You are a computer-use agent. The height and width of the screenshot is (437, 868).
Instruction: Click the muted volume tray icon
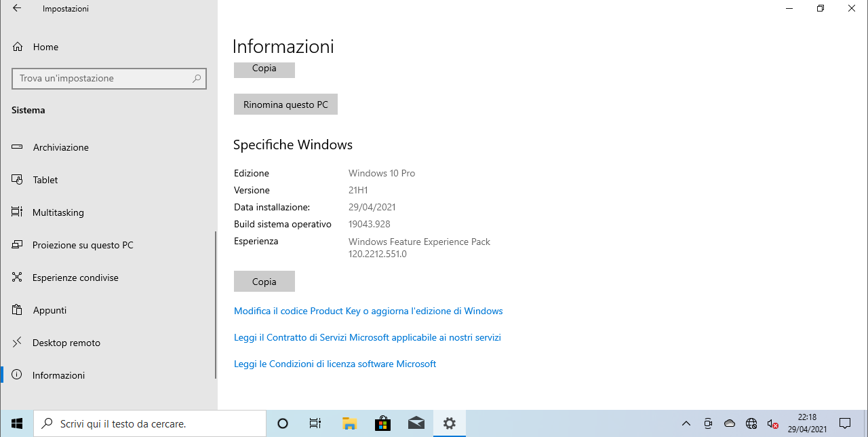pos(772,423)
